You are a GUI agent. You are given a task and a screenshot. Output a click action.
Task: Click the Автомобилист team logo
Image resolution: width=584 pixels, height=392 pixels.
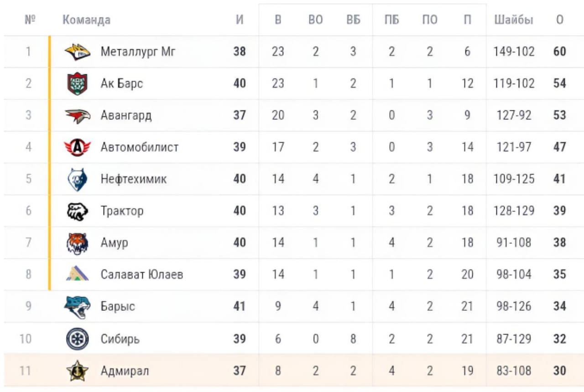[x=77, y=148]
